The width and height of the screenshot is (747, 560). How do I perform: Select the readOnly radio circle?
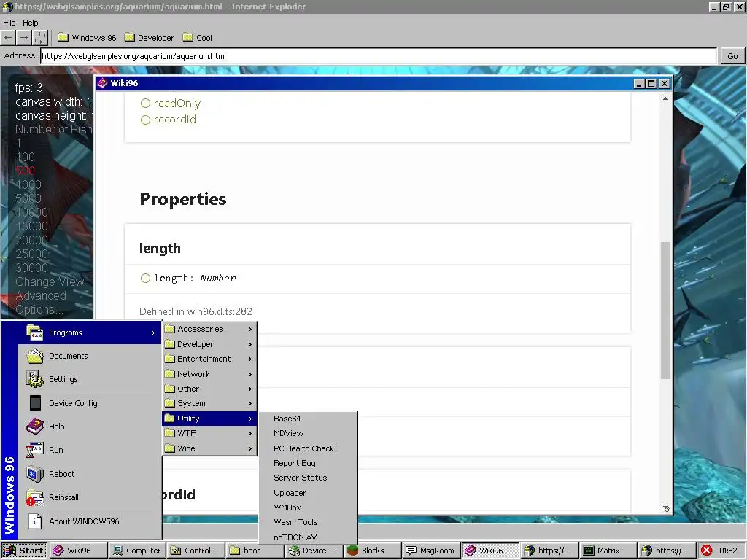(x=145, y=104)
